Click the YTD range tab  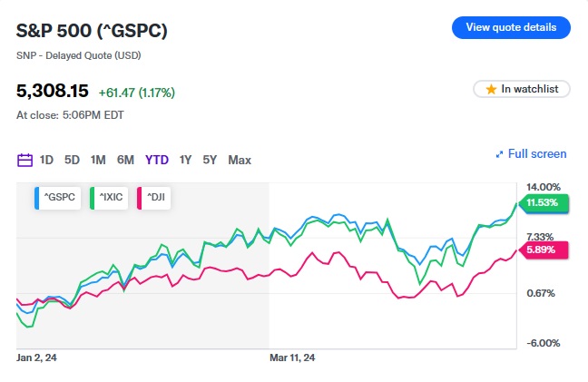157,160
